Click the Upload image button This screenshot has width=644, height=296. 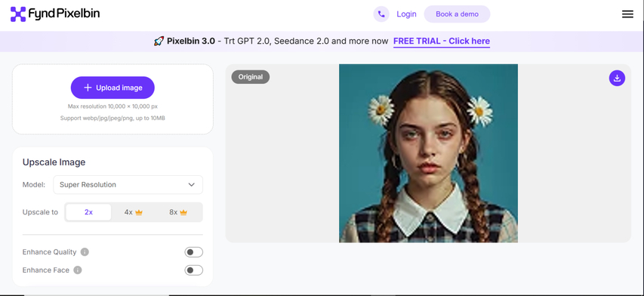(112, 88)
